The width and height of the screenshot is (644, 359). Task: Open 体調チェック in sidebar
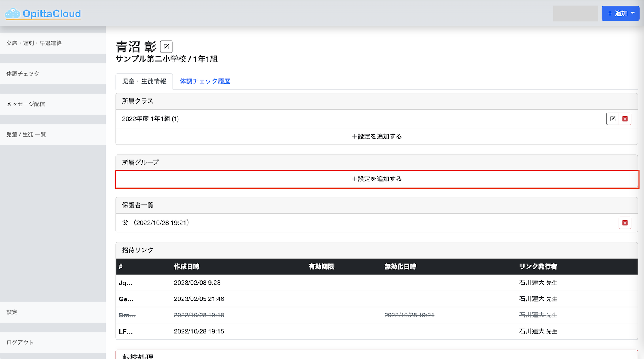[x=53, y=74]
